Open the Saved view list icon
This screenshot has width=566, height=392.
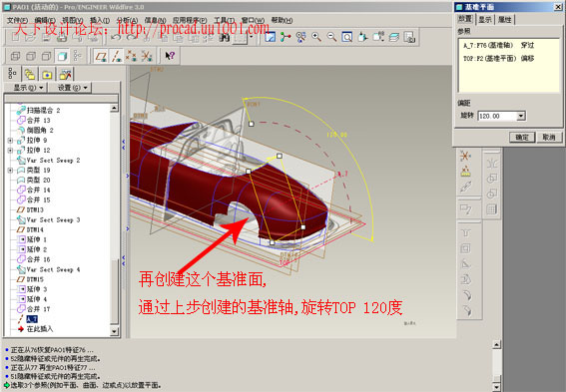(378, 37)
